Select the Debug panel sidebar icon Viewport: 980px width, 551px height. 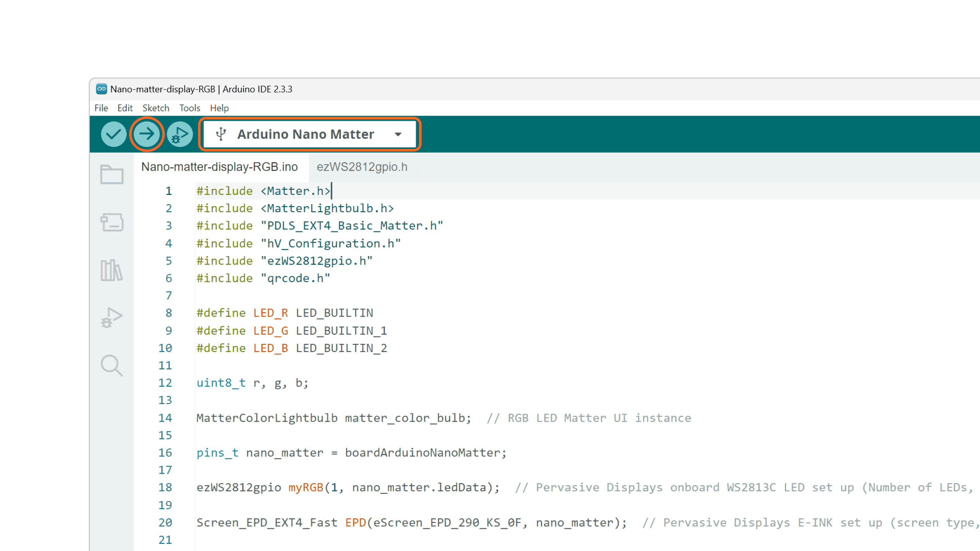pos(112,318)
